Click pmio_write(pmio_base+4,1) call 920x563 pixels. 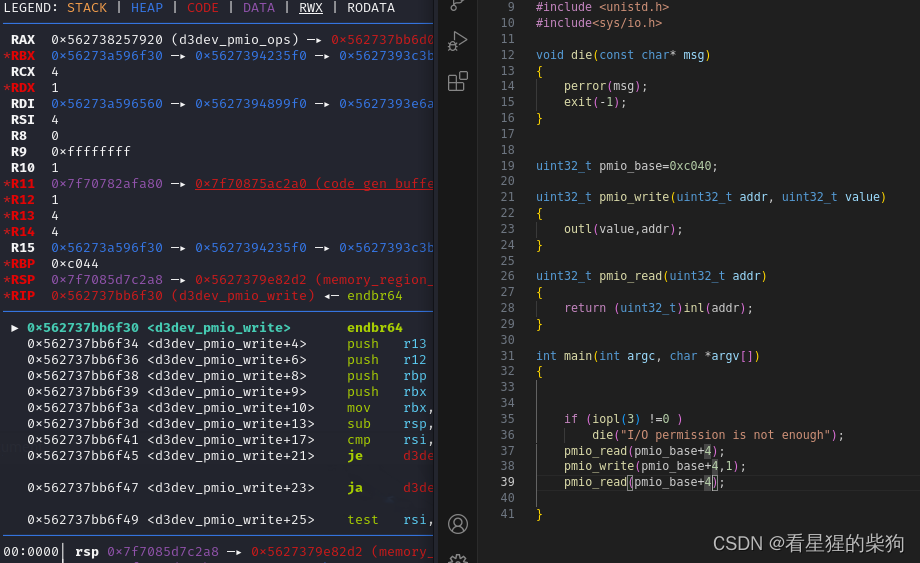(655, 466)
